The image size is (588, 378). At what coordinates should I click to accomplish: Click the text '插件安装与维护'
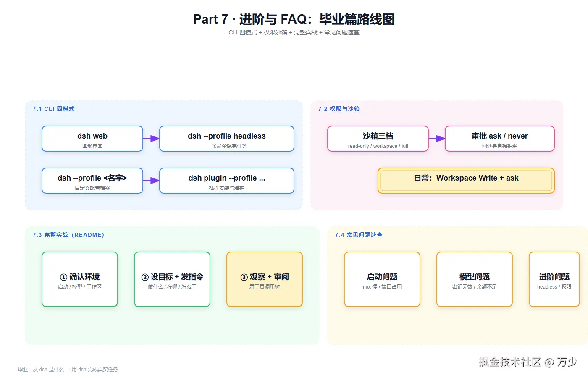227,188
